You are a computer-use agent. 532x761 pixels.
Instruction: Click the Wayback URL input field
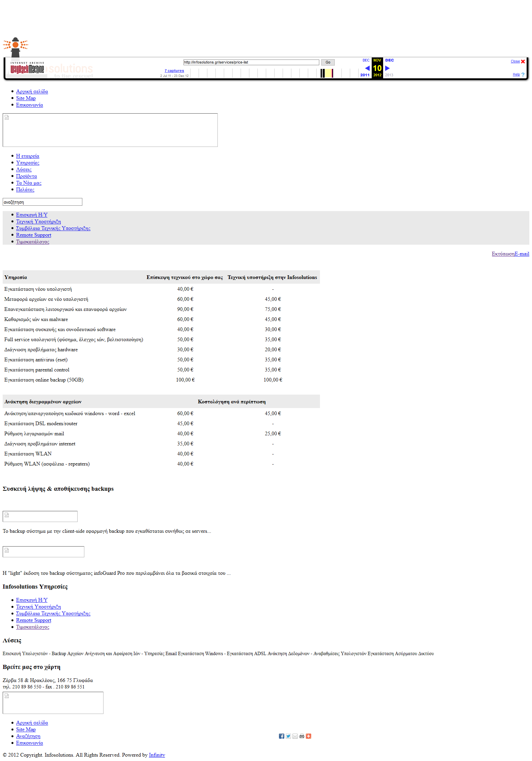[x=251, y=63]
